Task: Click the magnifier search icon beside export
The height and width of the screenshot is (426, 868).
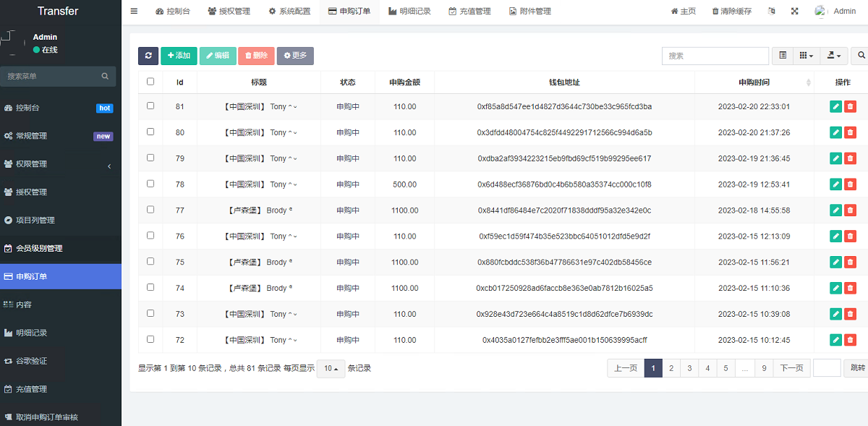Action: coord(861,56)
